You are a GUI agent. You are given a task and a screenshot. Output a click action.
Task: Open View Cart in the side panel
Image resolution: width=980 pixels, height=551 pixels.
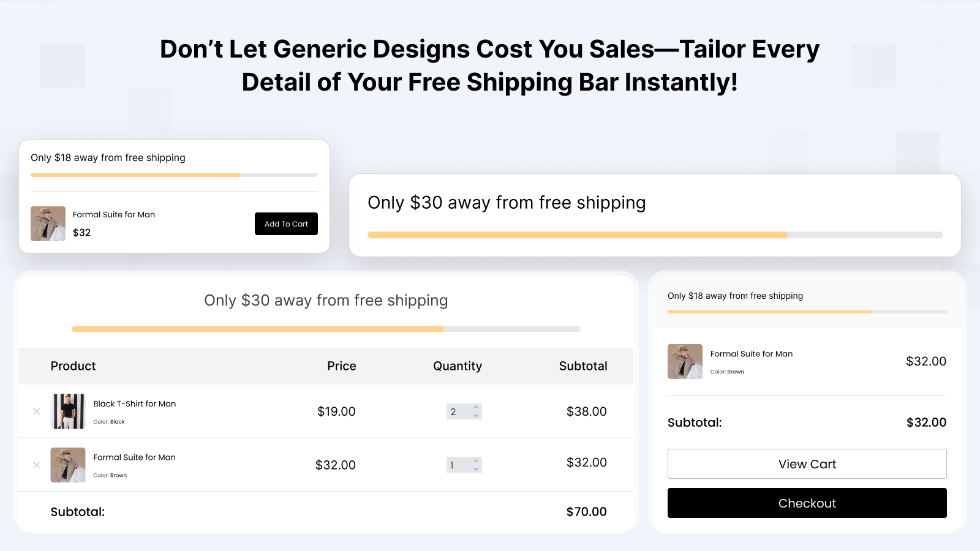point(807,463)
